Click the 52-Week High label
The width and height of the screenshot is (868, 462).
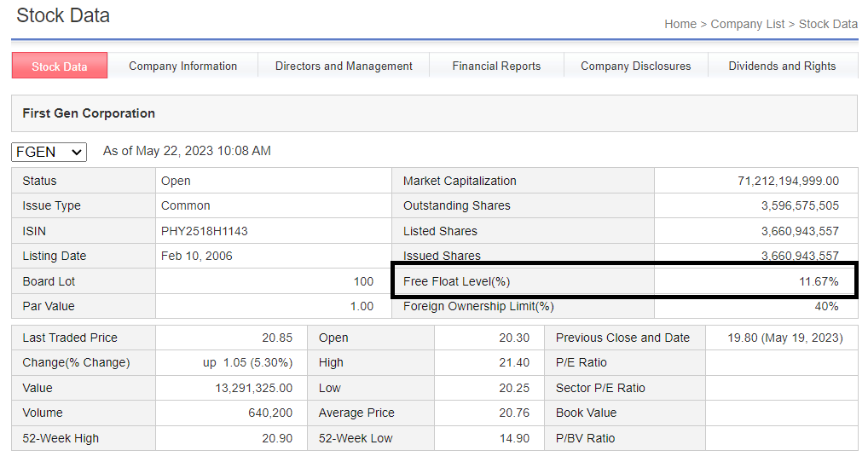point(61,438)
